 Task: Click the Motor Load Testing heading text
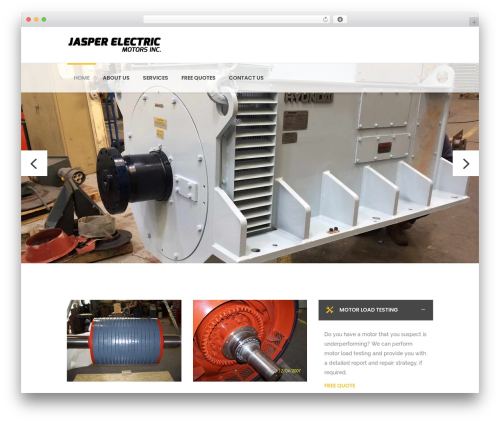(368, 310)
